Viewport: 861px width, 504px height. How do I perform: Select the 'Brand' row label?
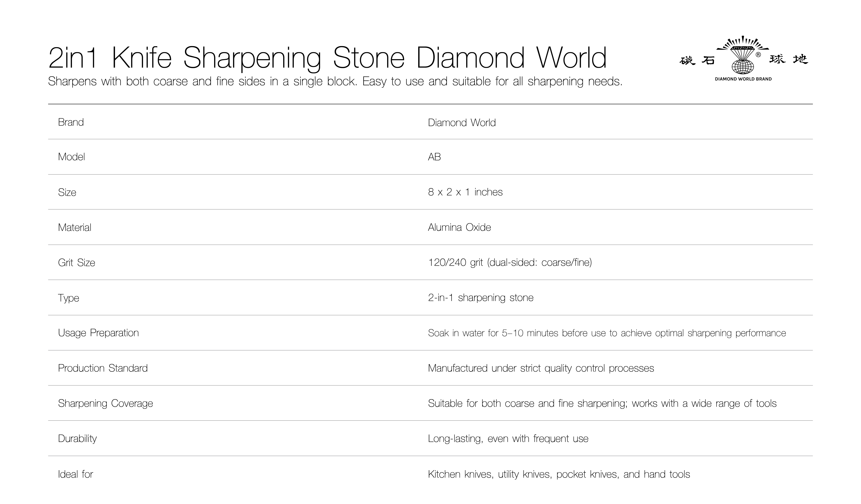[71, 122]
